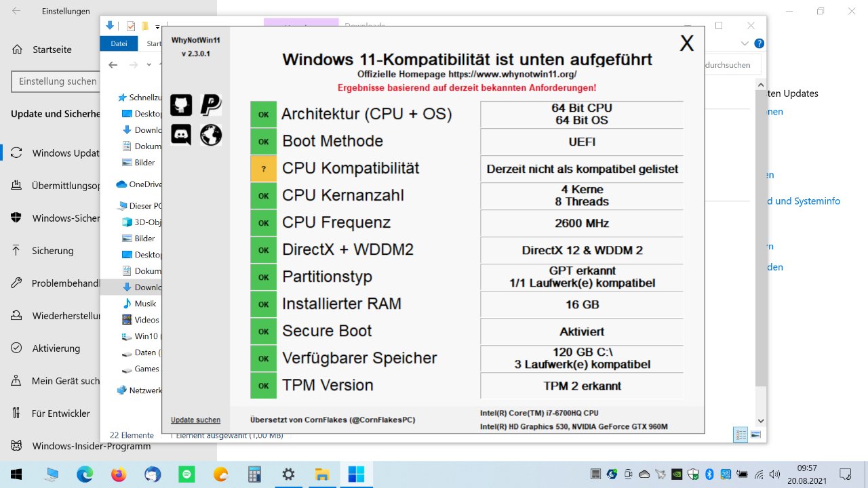Open Explorer help question mark icon
This screenshot has width=868, height=488.
pos(759,43)
